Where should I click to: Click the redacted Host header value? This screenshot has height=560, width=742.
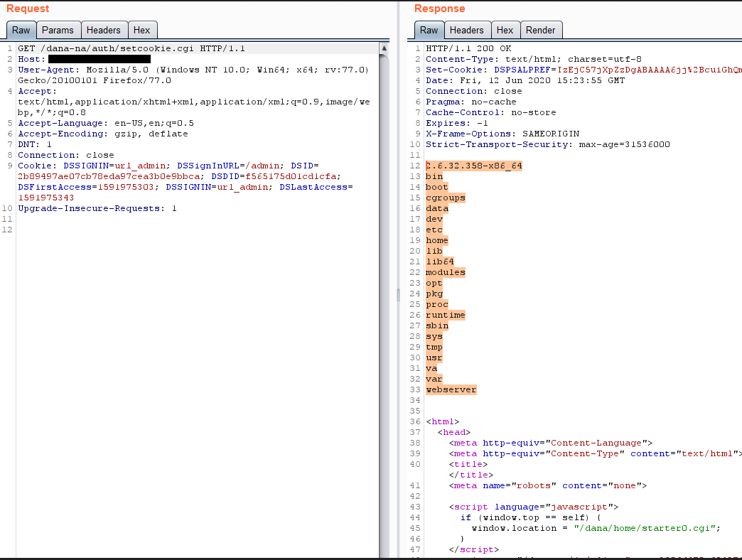99,59
